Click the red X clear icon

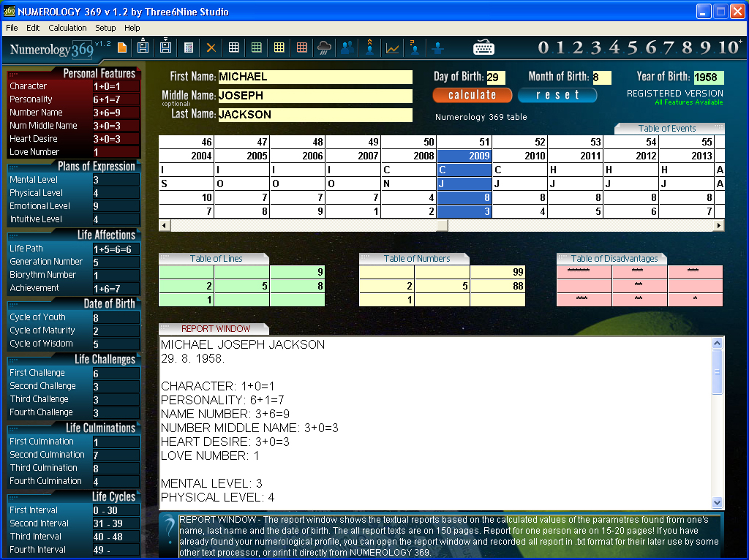pyautogui.click(x=211, y=48)
